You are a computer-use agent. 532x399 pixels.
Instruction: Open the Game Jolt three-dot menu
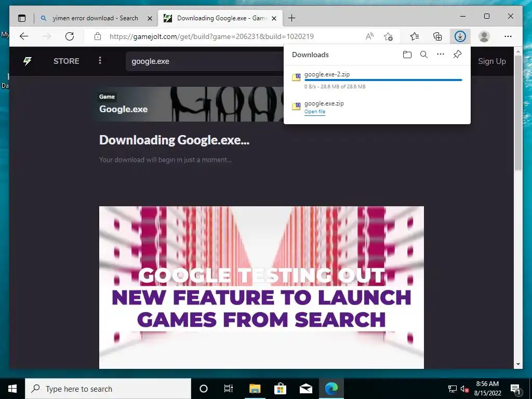click(100, 60)
